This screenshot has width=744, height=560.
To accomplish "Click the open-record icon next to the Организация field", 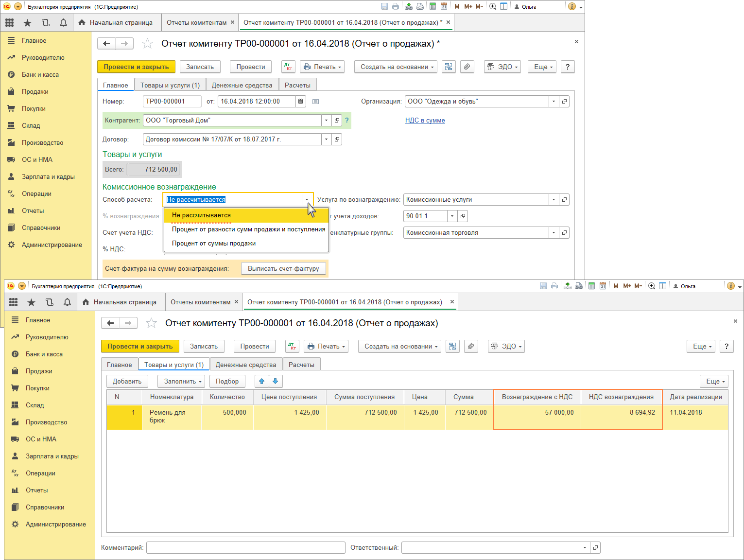I will coord(564,102).
